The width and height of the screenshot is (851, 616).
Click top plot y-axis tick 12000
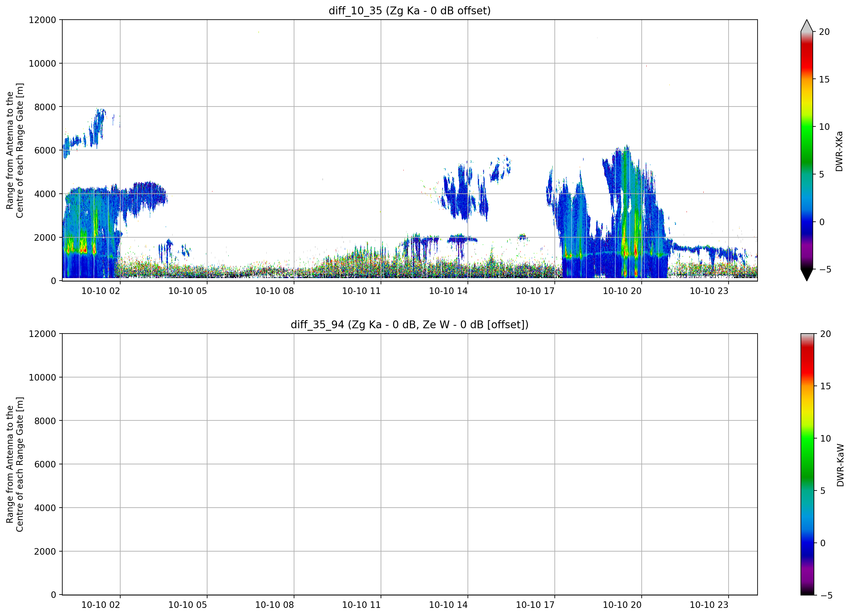pyautogui.click(x=42, y=20)
